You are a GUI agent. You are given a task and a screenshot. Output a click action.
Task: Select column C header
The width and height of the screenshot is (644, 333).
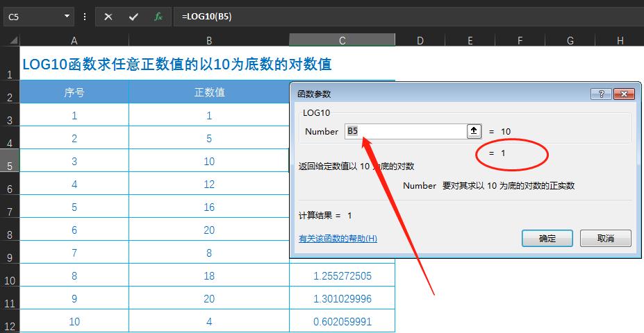pyautogui.click(x=342, y=40)
